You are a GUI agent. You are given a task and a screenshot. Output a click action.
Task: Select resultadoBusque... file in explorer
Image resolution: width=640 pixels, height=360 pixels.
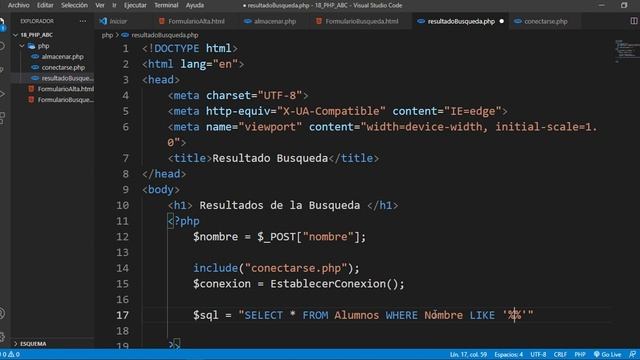pyautogui.click(x=67, y=78)
